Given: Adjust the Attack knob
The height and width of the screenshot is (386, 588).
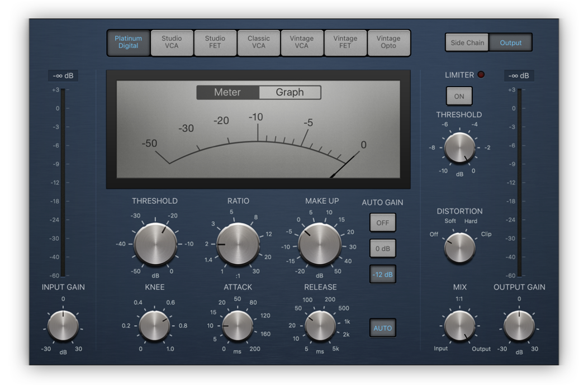Looking at the screenshot, I should pos(238,326).
